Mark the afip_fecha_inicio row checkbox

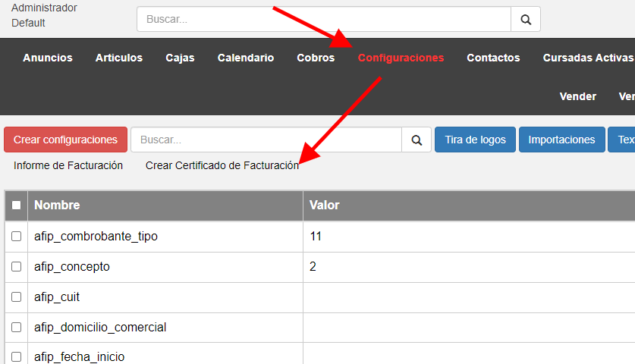click(x=16, y=356)
